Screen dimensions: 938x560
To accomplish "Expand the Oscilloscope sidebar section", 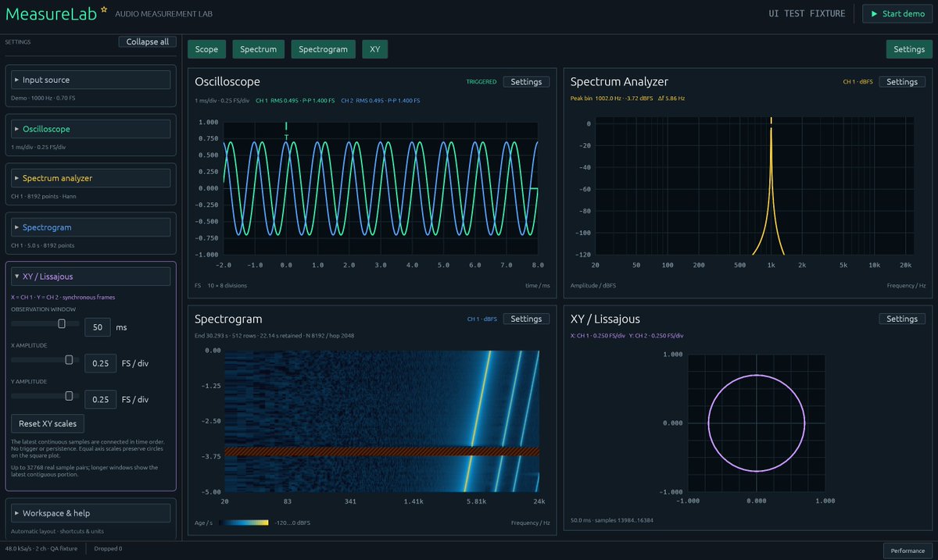I will pos(91,129).
